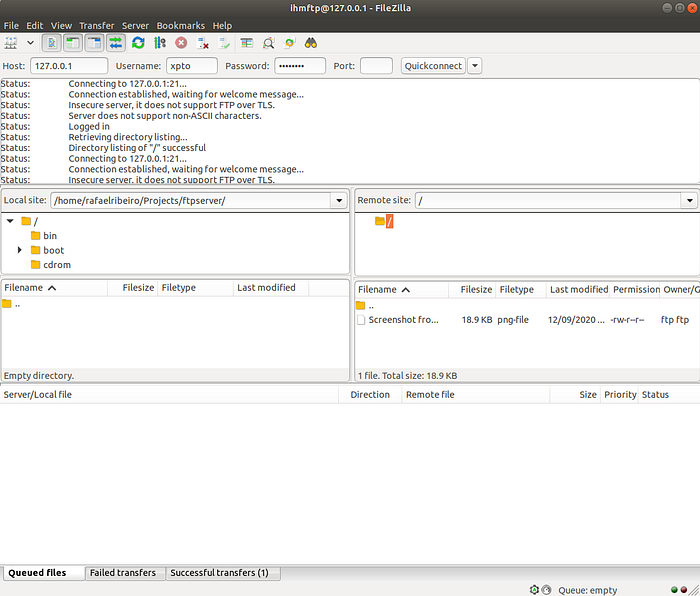Viewport: 700px width, 596px height.
Task: Cancel current operation red icon
Action: coord(181,43)
